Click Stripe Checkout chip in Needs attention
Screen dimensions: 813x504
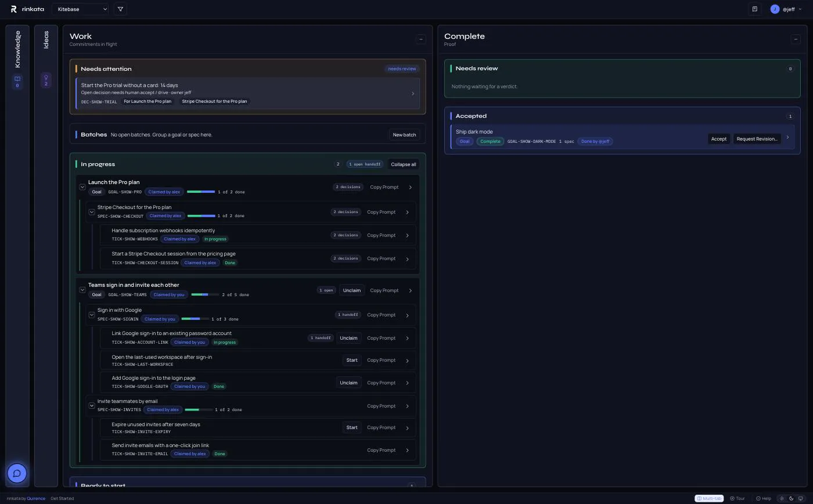tap(215, 102)
